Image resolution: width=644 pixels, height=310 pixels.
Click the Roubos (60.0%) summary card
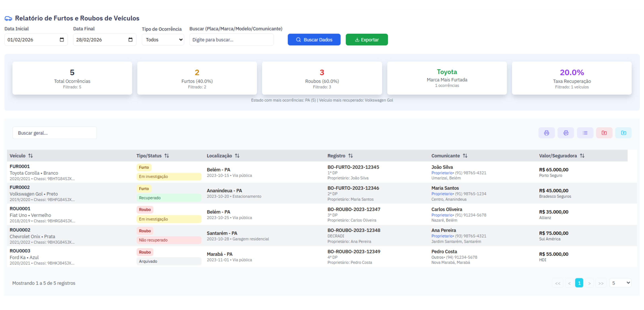pos(322,78)
